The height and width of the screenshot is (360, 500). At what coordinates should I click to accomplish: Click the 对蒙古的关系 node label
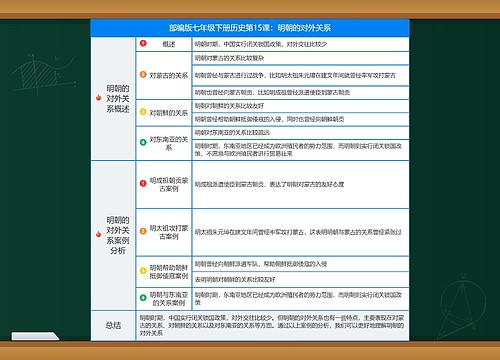pyautogui.click(x=169, y=75)
